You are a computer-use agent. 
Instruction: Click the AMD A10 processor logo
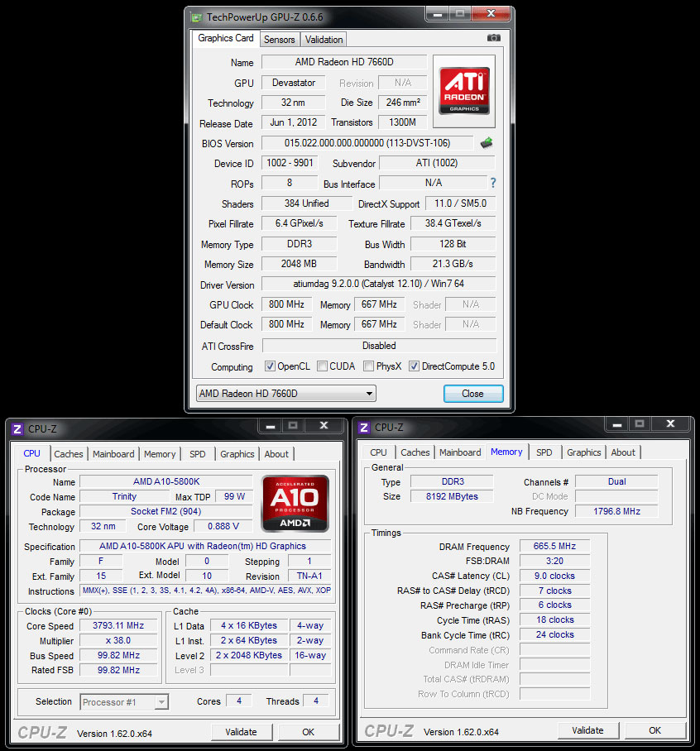295,504
